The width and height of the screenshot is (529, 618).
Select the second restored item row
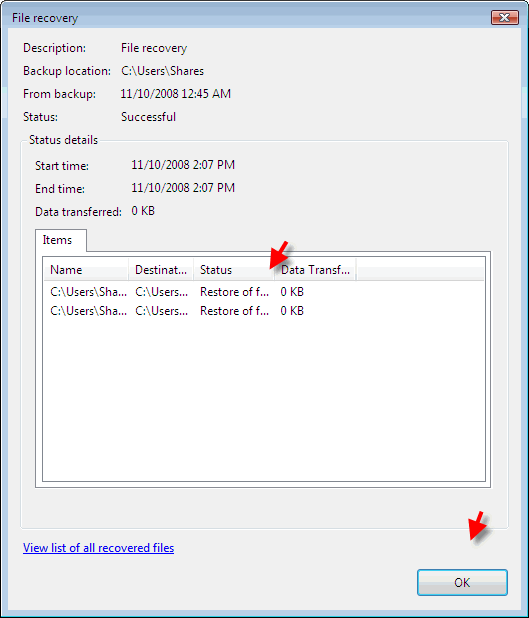[264, 311]
